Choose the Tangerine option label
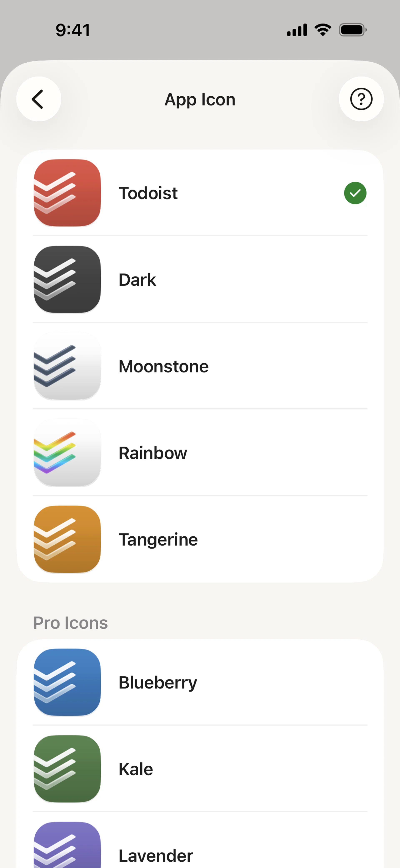The height and width of the screenshot is (868, 400). pos(158,540)
